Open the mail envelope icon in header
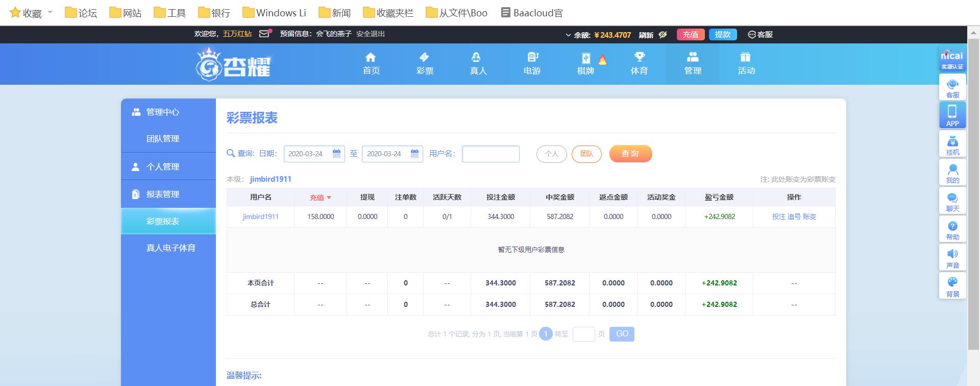The image size is (980, 386). (x=264, y=34)
